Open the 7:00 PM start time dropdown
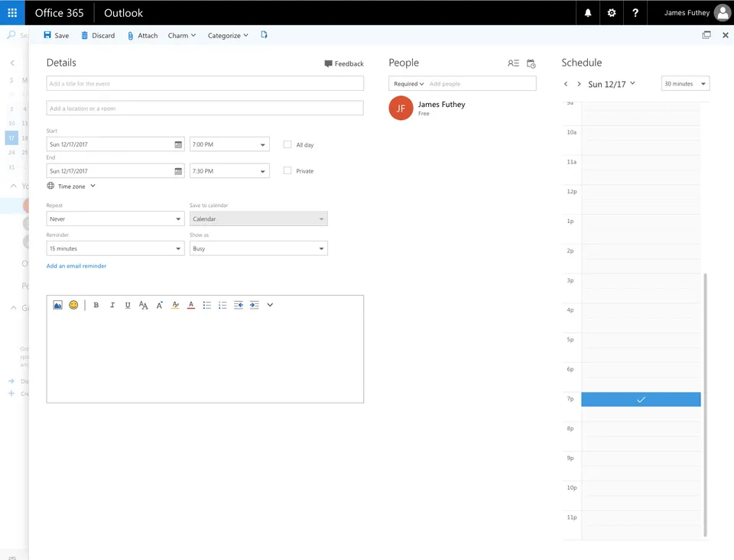 229,144
